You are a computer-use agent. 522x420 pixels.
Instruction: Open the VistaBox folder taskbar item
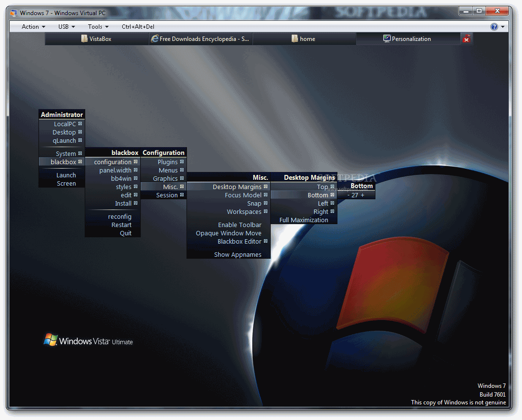[96, 39]
